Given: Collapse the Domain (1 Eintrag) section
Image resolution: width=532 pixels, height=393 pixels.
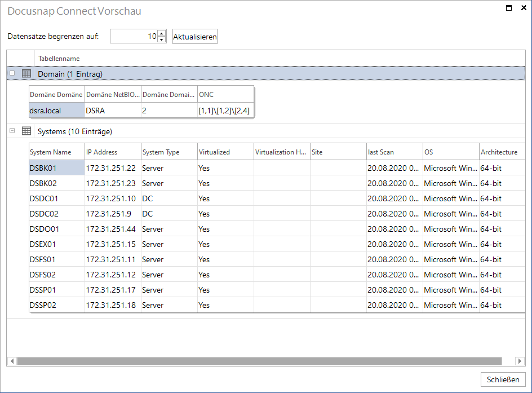Looking at the screenshot, I should tap(12, 73).
